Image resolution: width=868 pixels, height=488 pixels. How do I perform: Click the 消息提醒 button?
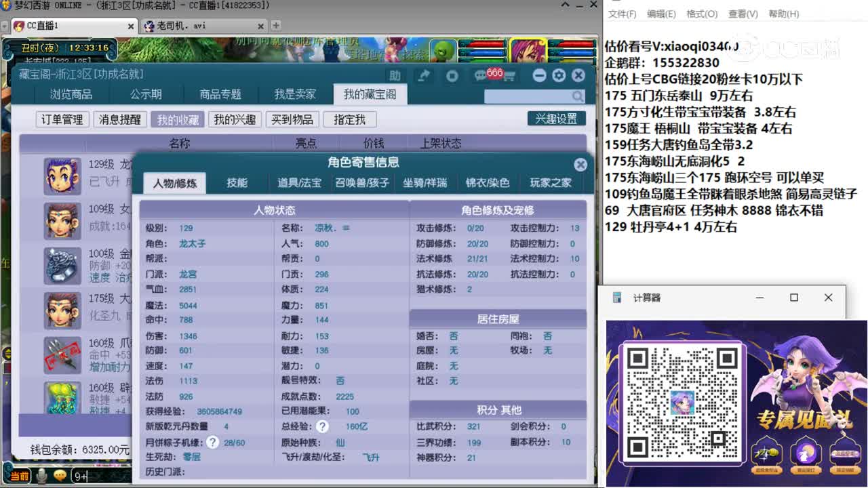coord(120,119)
